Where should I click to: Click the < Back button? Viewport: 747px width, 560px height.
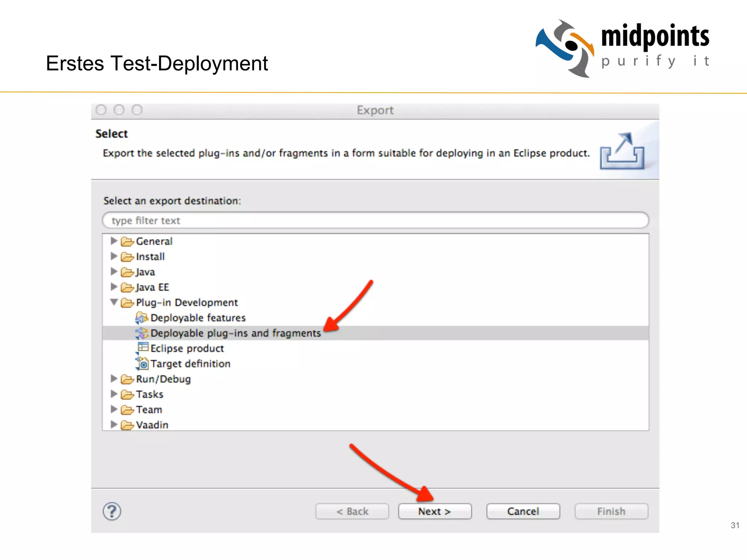click(352, 512)
